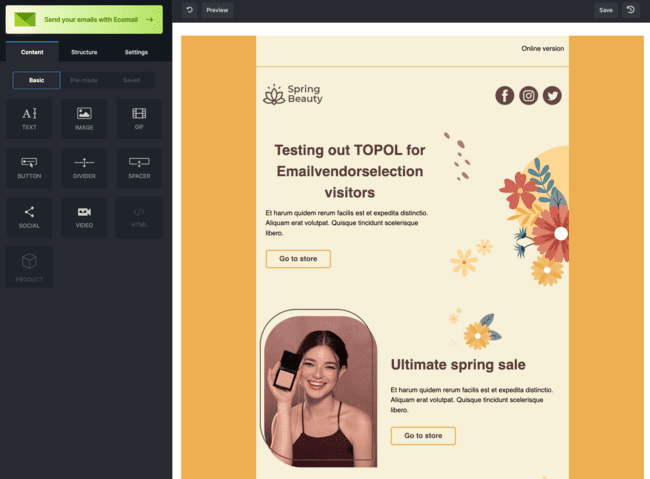Click the Send your emails with Ecomail banner
Viewport: 650px width, 479px height.
point(84,19)
